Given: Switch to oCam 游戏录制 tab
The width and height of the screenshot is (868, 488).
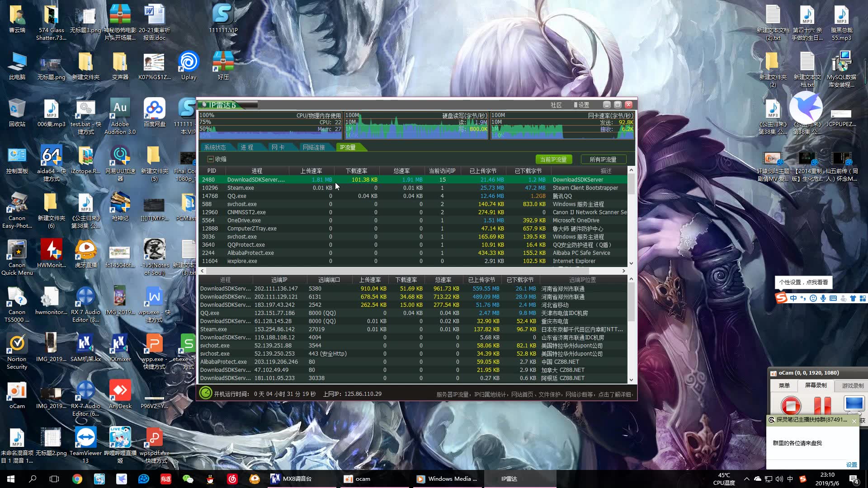Looking at the screenshot, I should pos(852,385).
